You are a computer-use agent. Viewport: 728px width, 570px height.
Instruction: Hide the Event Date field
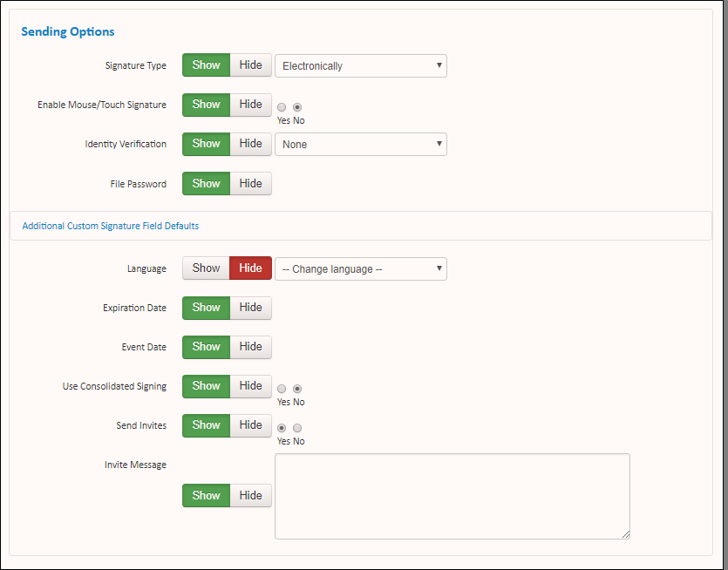click(x=250, y=346)
